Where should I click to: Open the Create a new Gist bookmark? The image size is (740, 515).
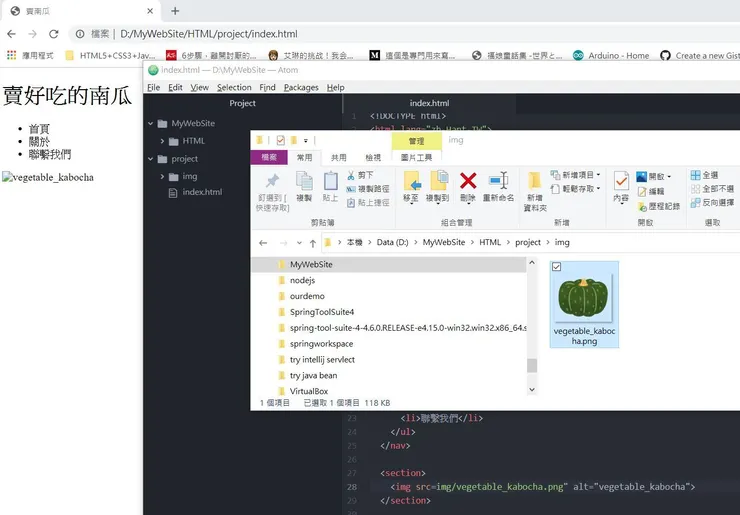tap(699, 56)
